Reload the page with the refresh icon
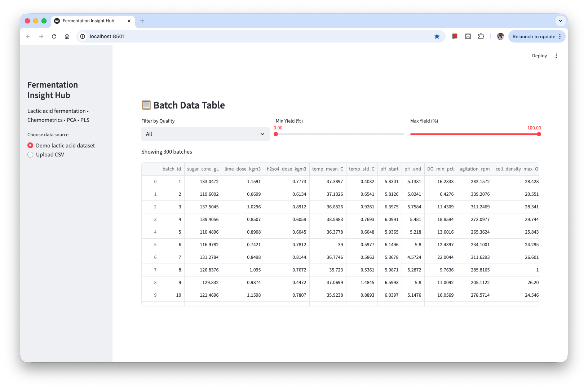This screenshot has width=588, height=389. pyautogui.click(x=54, y=36)
